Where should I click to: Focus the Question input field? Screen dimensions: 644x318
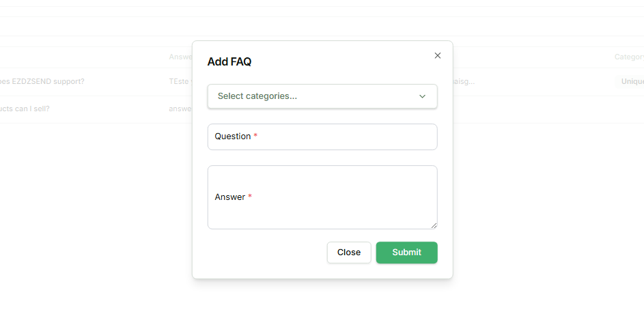(322, 137)
